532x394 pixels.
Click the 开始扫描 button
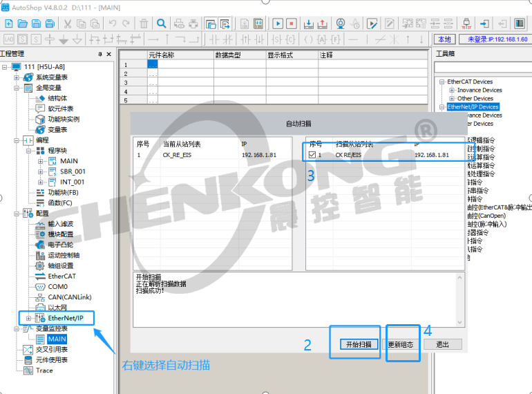tap(359, 344)
